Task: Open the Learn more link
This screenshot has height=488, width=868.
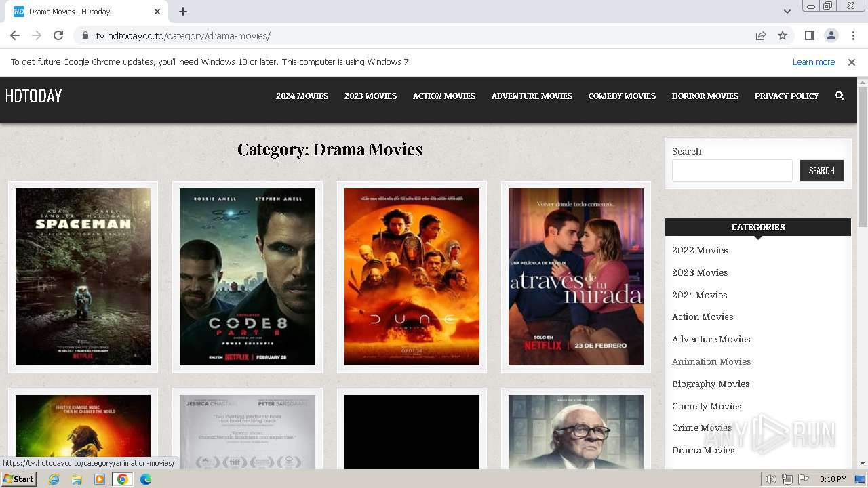Action: click(814, 62)
